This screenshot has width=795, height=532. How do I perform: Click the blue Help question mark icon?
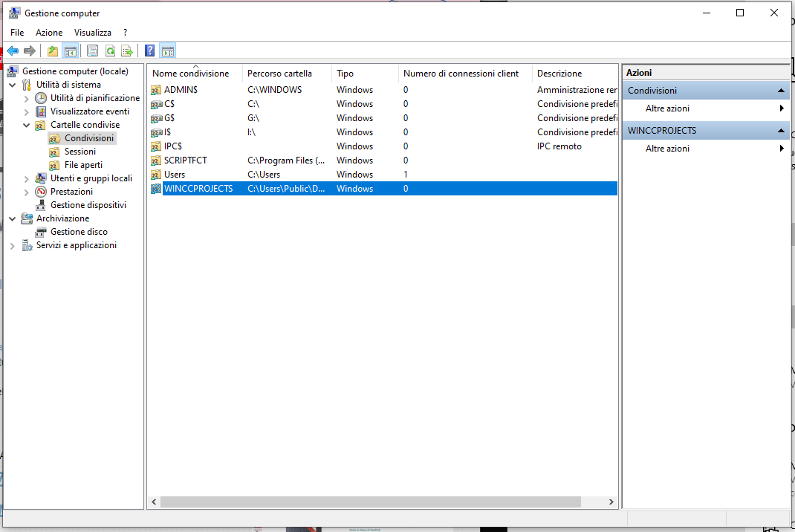coord(149,51)
